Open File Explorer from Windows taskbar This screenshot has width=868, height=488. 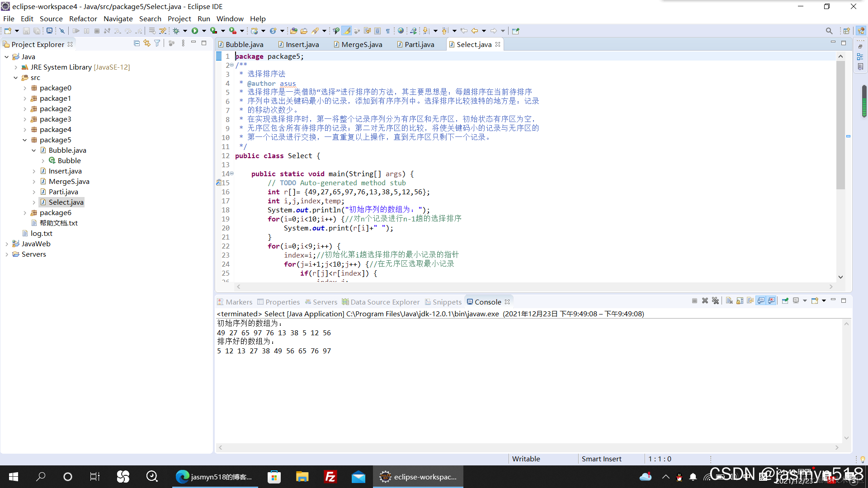[x=302, y=477]
